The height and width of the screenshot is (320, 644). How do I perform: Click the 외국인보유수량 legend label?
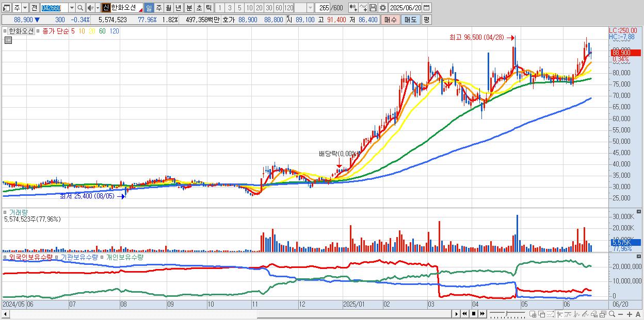(x=31, y=257)
